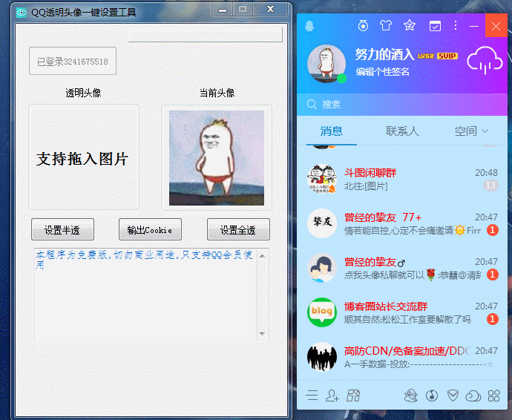The width and height of the screenshot is (512, 420).
Task: Click the 北往:[图片] message preview
Action: [x=366, y=186]
